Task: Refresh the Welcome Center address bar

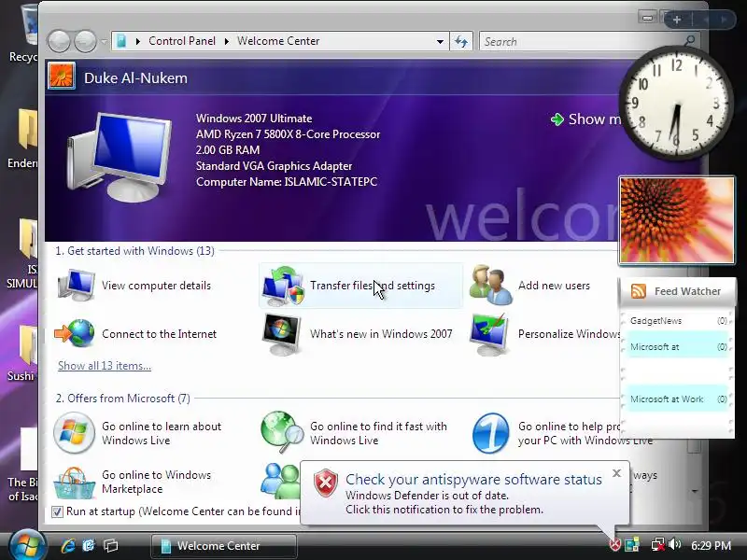Action: pos(461,41)
